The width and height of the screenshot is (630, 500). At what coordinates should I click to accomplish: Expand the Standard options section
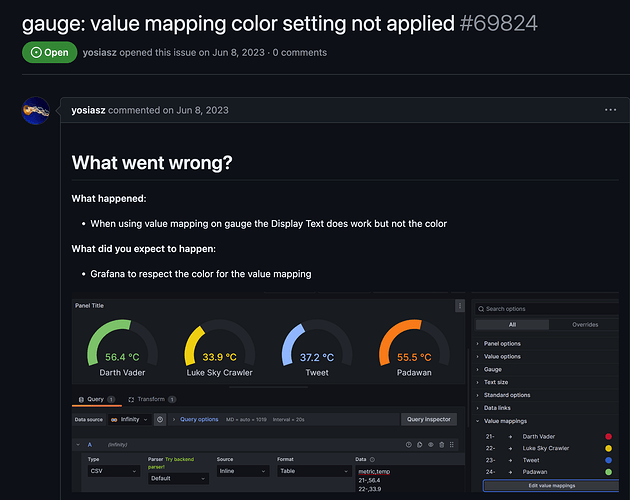pos(507,395)
